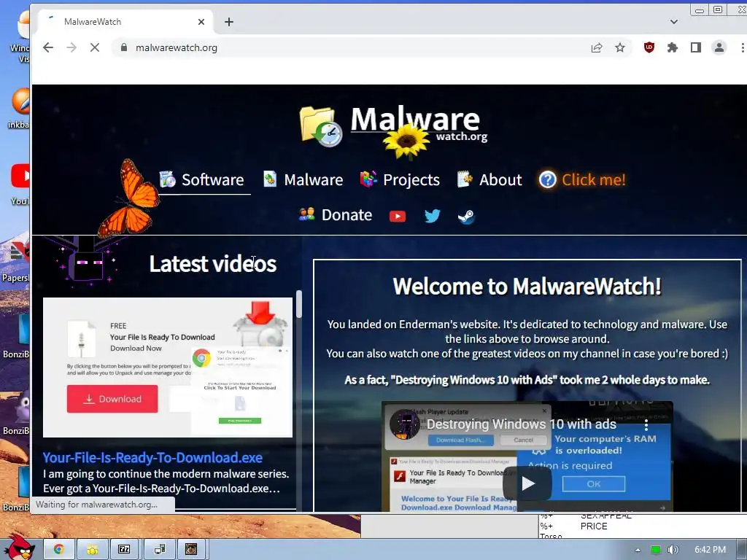The image size is (747, 560).
Task: Open the Angry Birds start button
Action: click(x=19, y=548)
